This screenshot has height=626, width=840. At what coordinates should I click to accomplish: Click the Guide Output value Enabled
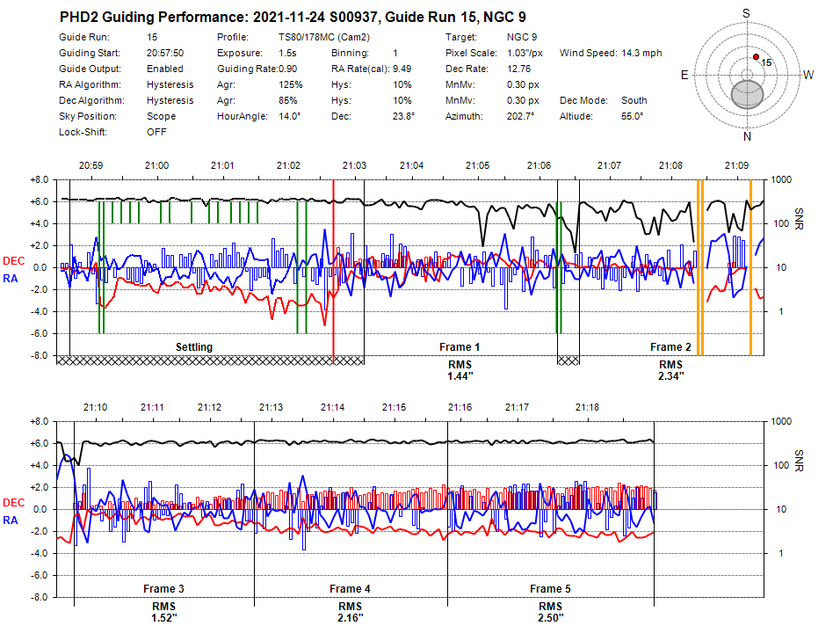[x=165, y=69]
